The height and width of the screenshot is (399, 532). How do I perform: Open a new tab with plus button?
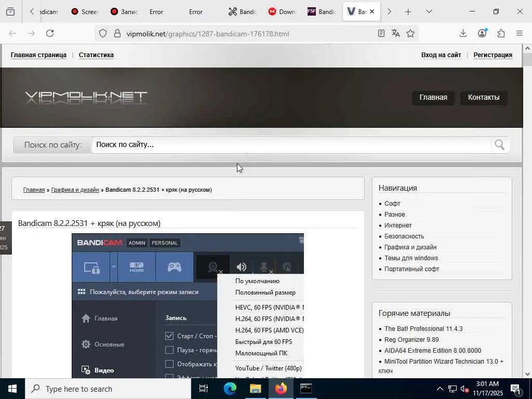408,11
